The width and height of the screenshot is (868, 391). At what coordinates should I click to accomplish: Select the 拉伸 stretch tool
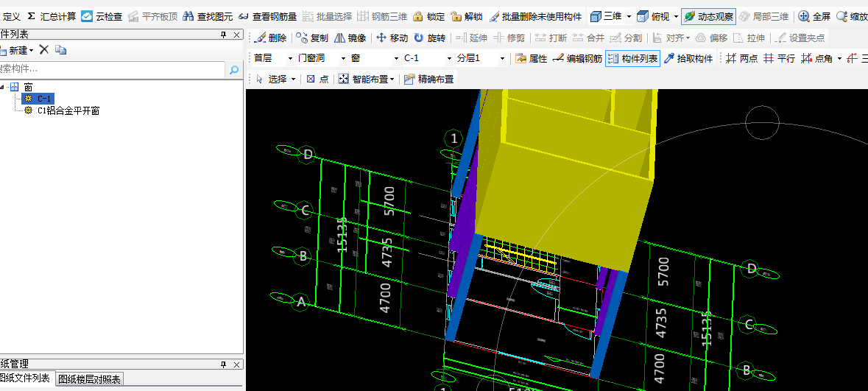tap(749, 38)
